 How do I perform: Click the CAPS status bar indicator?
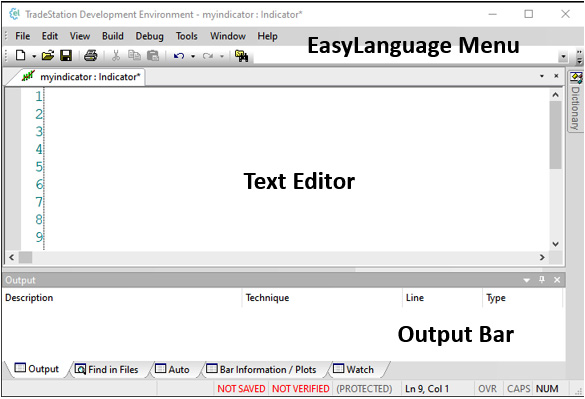(519, 389)
